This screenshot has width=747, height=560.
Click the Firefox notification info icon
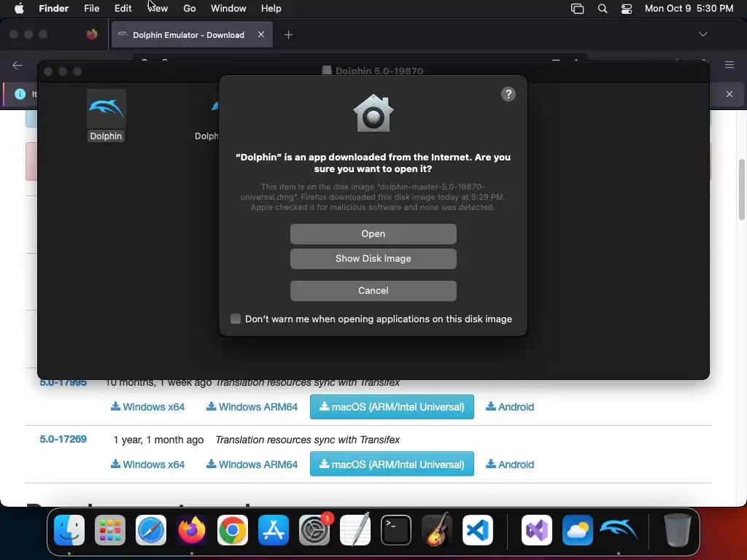point(20,94)
